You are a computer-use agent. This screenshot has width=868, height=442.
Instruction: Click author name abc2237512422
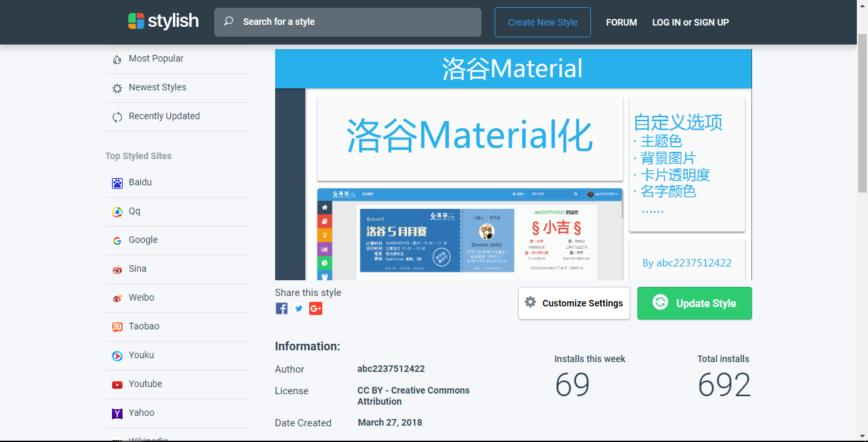point(391,369)
